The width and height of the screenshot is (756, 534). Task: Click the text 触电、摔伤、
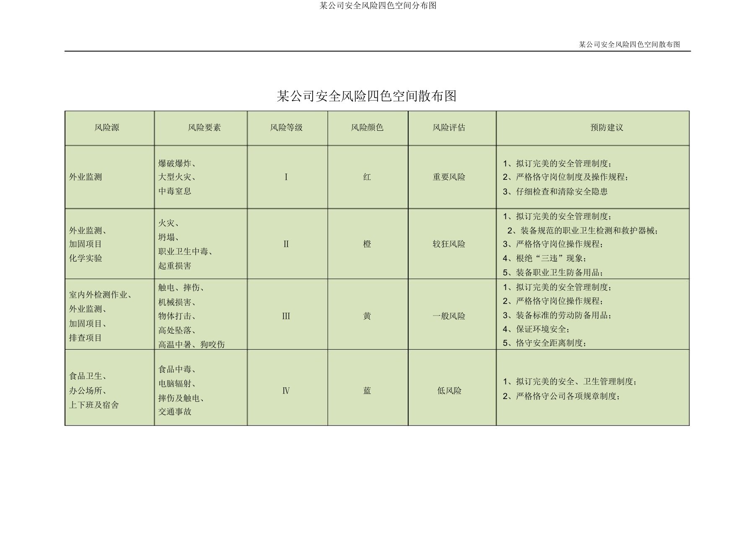181,288
